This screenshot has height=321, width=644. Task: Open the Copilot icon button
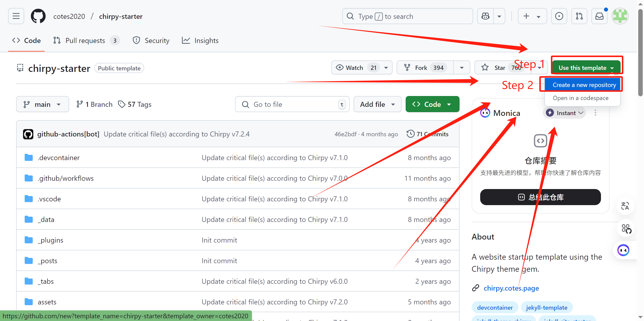485,16
